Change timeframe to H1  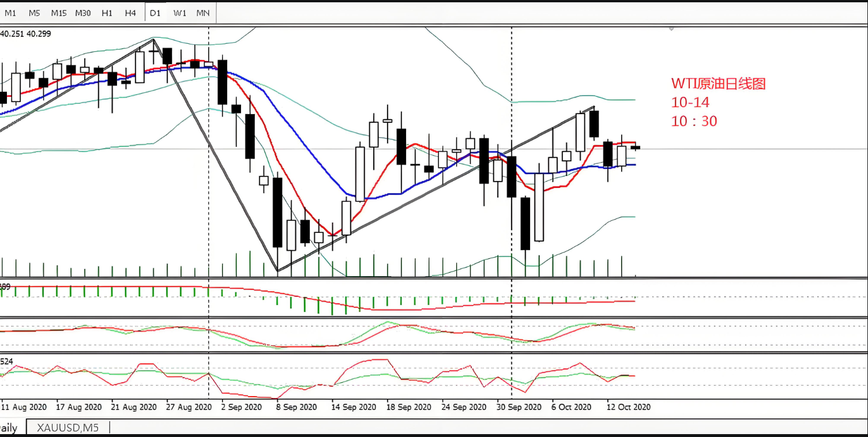107,13
